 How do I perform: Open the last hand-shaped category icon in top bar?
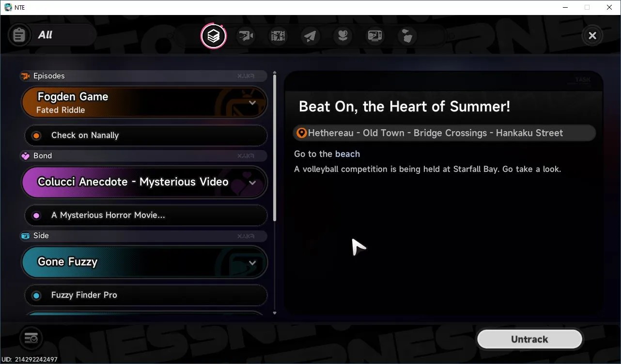tap(407, 36)
